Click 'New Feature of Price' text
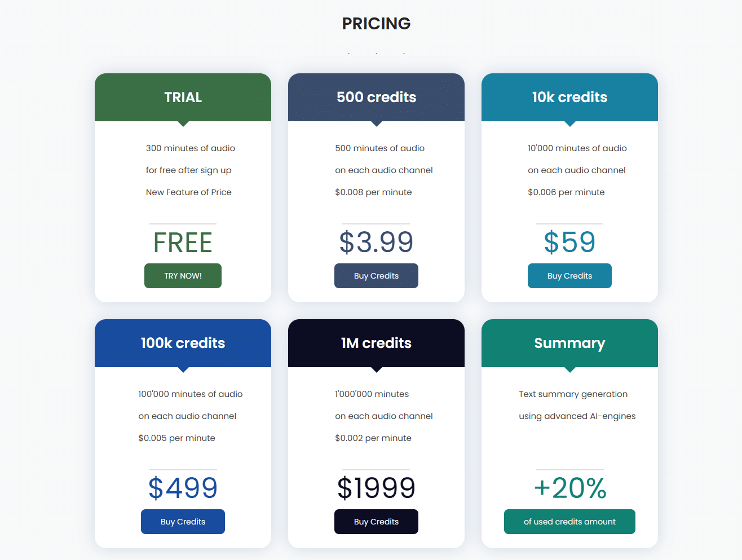The height and width of the screenshot is (560, 742). 189,192
